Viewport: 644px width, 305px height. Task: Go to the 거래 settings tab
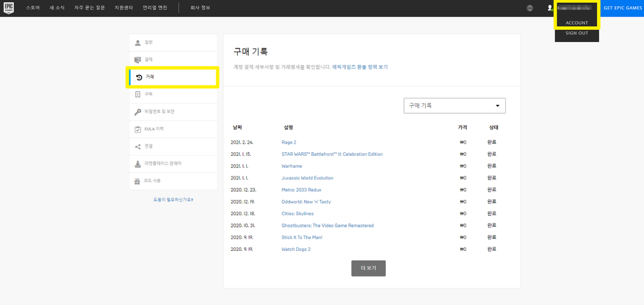[173, 77]
